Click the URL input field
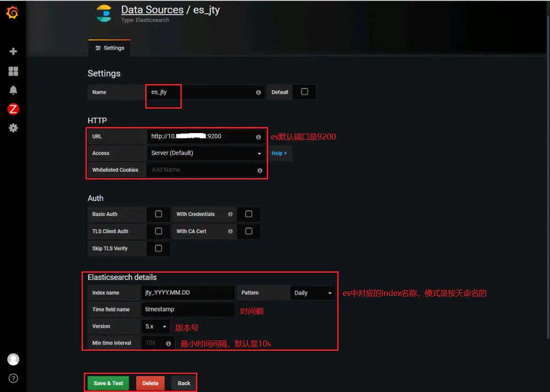550x392 pixels. click(x=206, y=136)
